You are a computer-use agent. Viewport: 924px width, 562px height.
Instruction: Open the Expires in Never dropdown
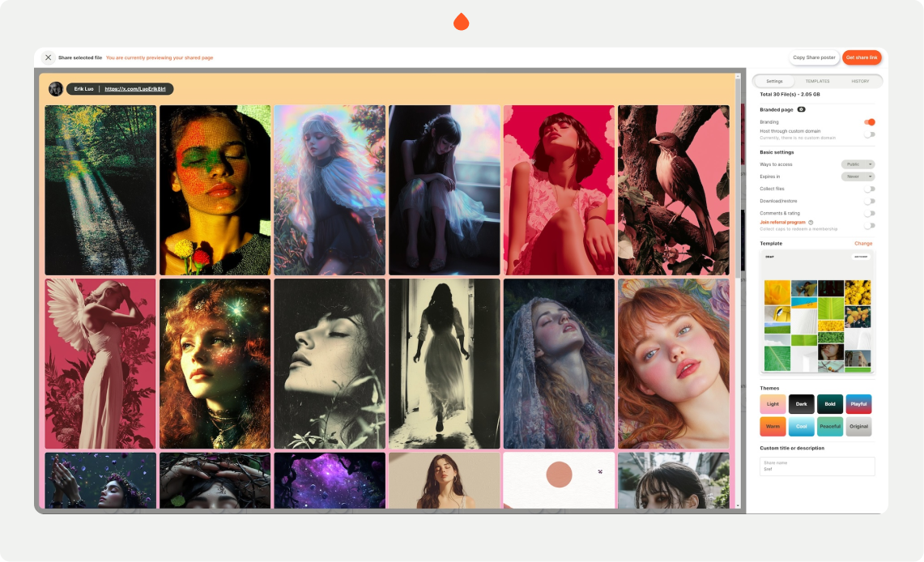(858, 177)
